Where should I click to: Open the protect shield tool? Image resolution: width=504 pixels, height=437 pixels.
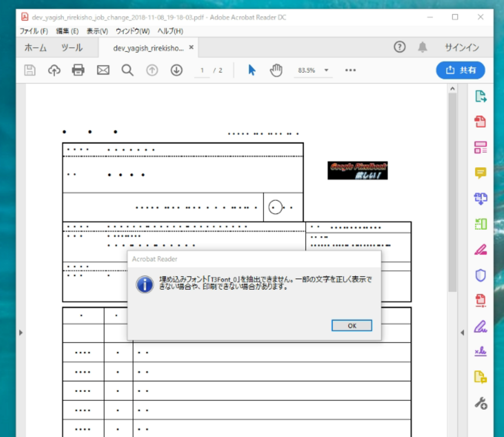click(480, 275)
